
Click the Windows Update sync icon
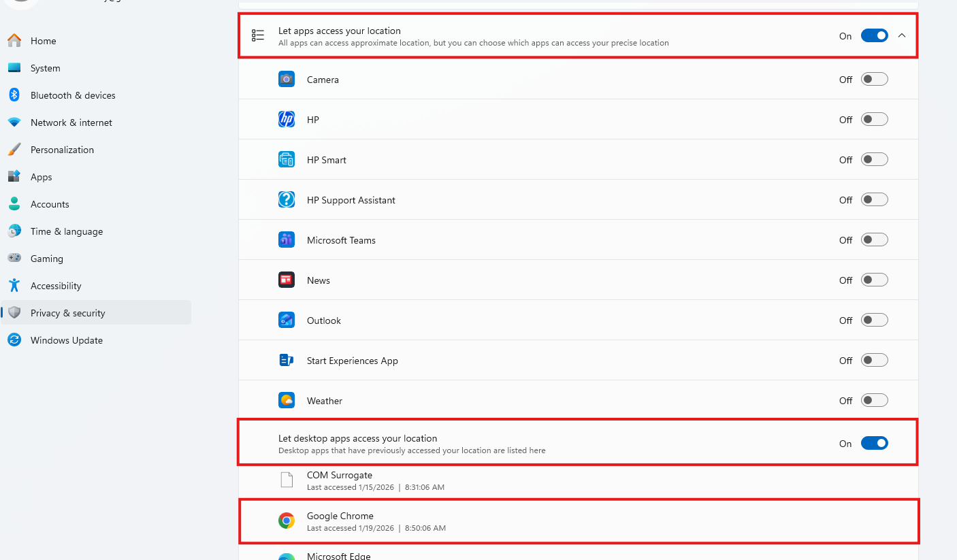pos(14,340)
